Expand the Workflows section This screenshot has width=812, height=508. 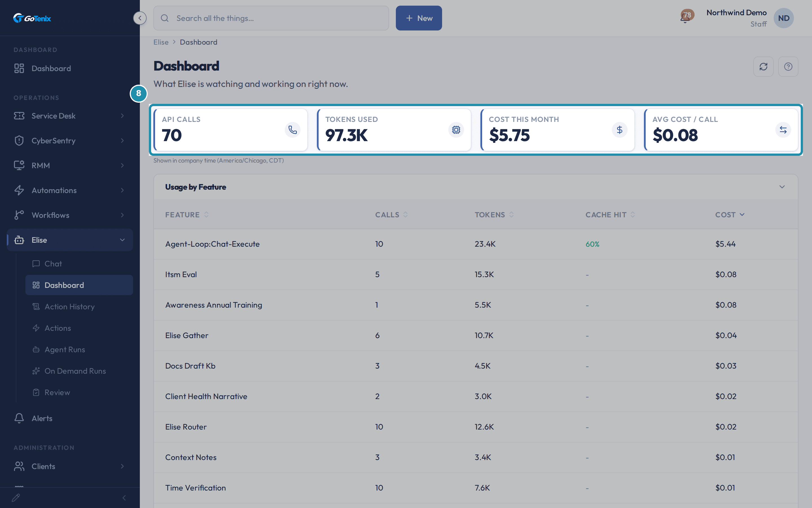(x=70, y=215)
